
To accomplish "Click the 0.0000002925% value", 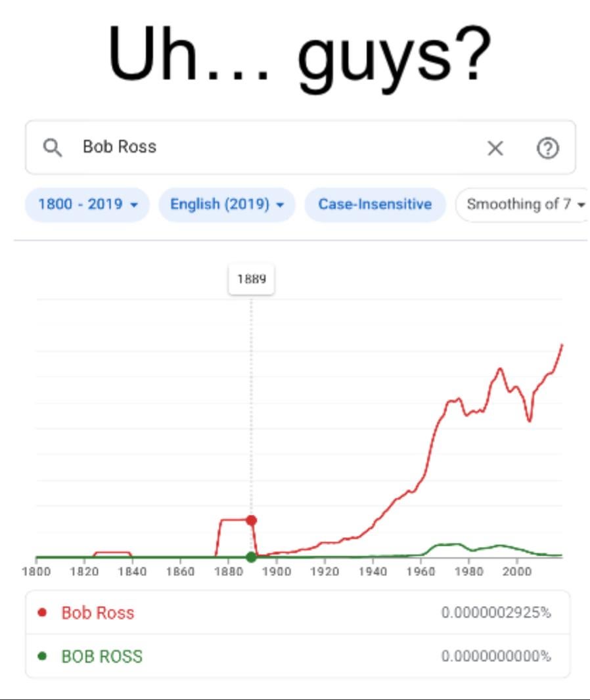I will tap(496, 613).
